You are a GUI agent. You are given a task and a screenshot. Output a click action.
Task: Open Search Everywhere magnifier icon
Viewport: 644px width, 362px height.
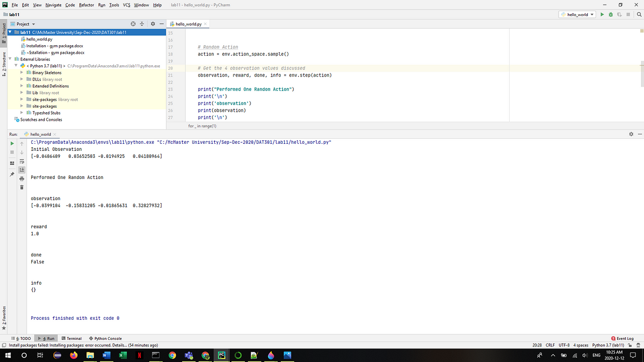point(639,15)
